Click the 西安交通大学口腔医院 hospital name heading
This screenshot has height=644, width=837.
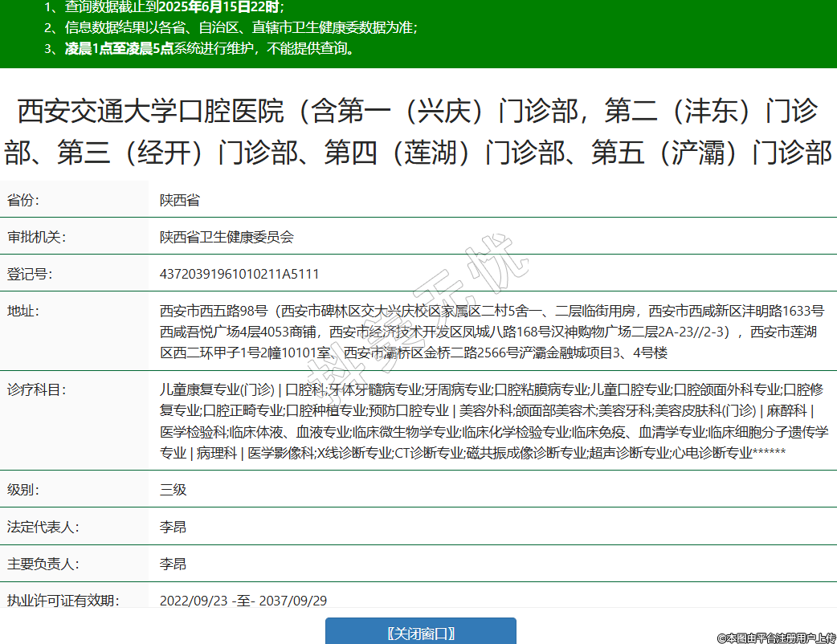tap(418, 132)
